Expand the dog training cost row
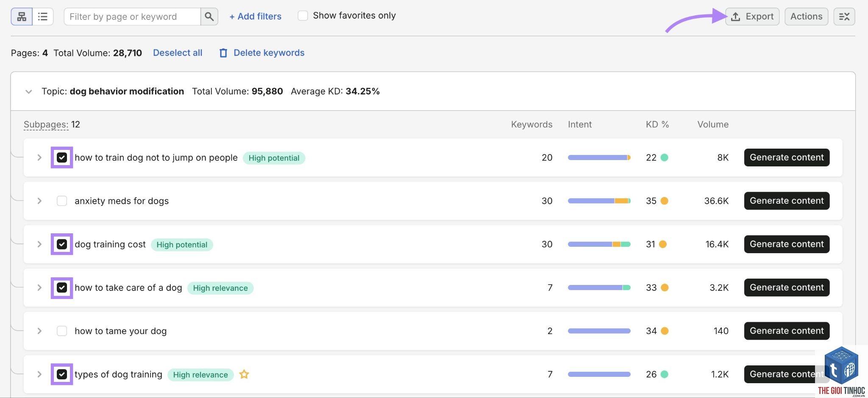The image size is (868, 398). coord(39,244)
